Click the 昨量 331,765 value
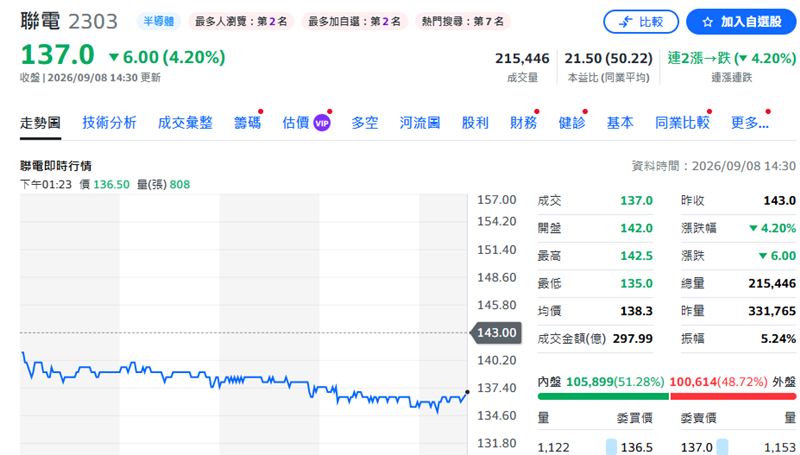Image resolution: width=800 pixels, height=455 pixels. (772, 311)
